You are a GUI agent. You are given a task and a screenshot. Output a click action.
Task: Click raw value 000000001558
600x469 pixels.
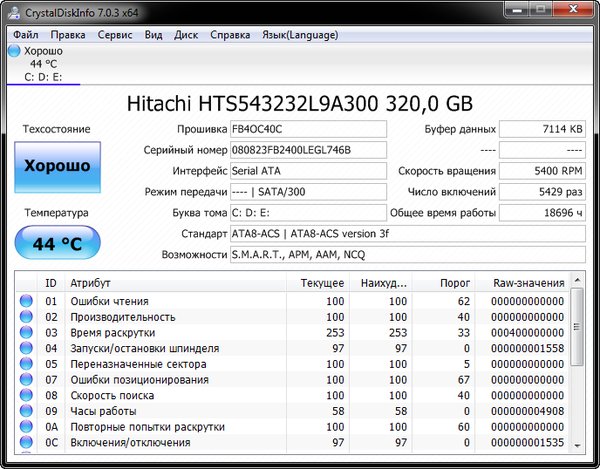tap(528, 348)
